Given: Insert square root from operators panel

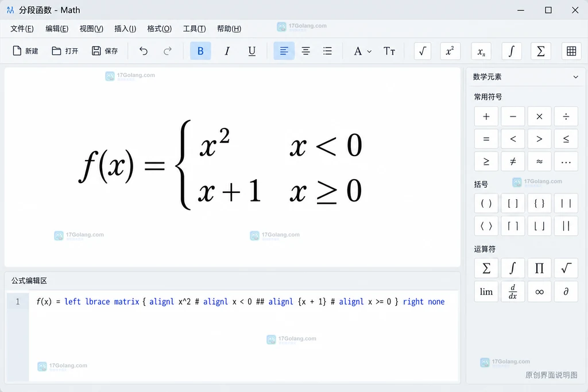Looking at the screenshot, I should (x=566, y=269).
